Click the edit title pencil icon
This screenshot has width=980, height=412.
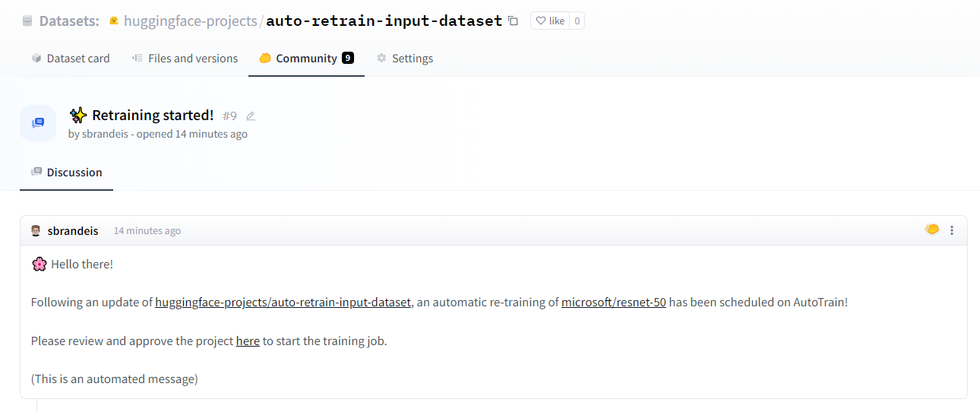click(251, 116)
